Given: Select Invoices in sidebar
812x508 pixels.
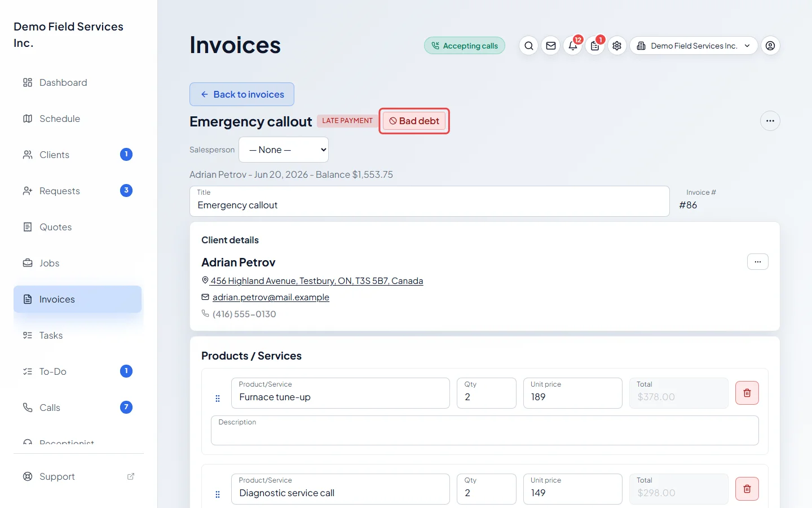Looking at the screenshot, I should click(78, 299).
